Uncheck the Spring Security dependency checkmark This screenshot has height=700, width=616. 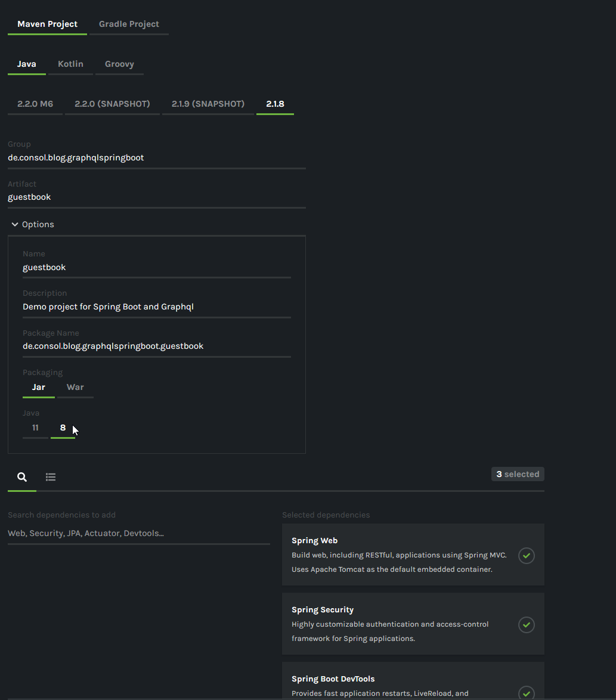pos(526,625)
